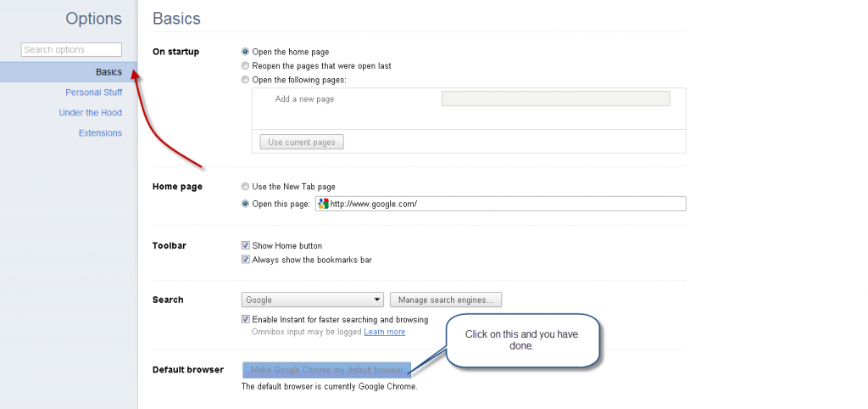Viewport: 868px width, 409px height.
Task: Click the Default browser section label
Action: (188, 370)
